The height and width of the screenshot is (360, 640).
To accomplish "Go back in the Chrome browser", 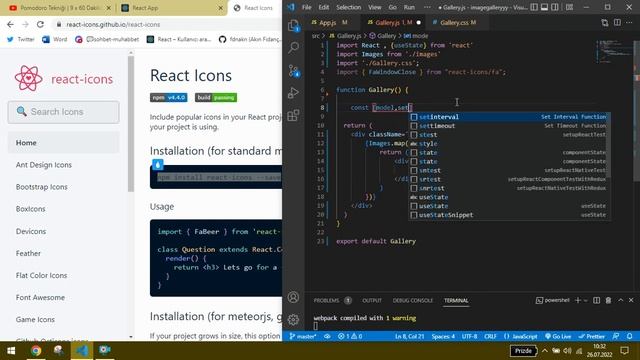I will click(x=11, y=24).
